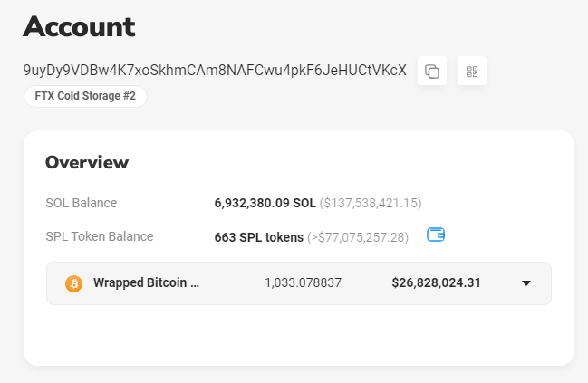Click the SOL Balance label
Screen dimensions: 588x383
click(81, 203)
